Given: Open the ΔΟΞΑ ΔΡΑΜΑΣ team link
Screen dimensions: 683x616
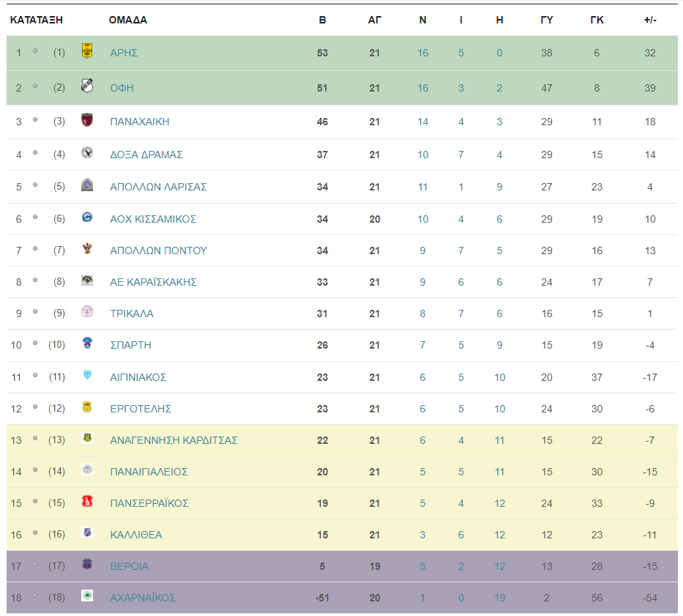Looking at the screenshot, I should coord(146,155).
